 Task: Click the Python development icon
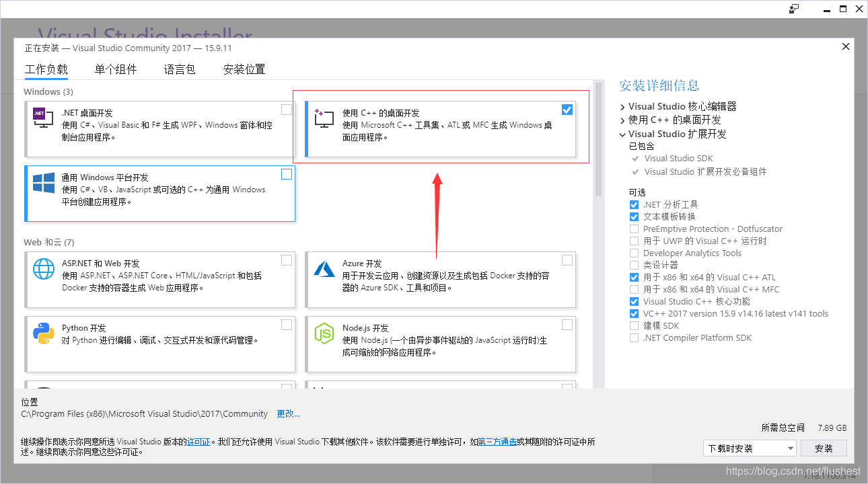[x=44, y=333]
